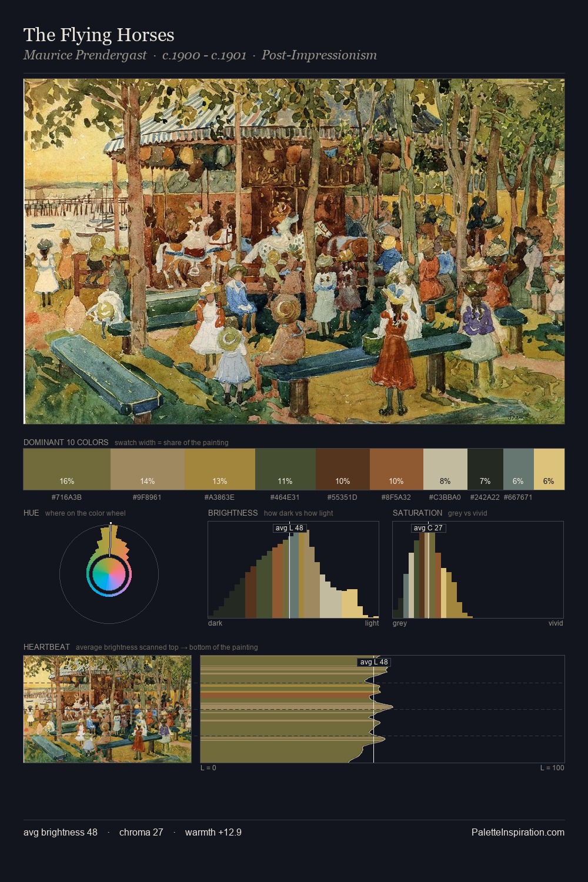Click the heartbeat brightness scan chart
This screenshot has width=588, height=882.
pos(382,709)
